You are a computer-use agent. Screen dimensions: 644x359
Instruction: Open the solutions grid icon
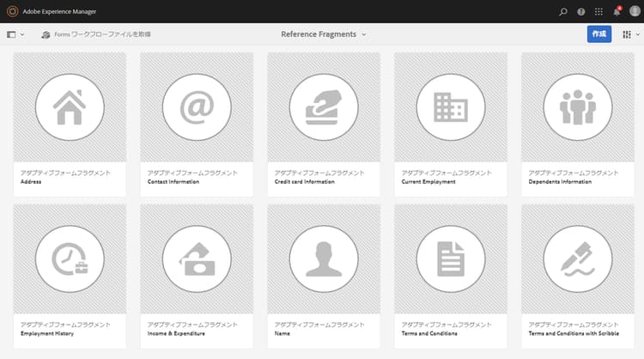tap(598, 11)
